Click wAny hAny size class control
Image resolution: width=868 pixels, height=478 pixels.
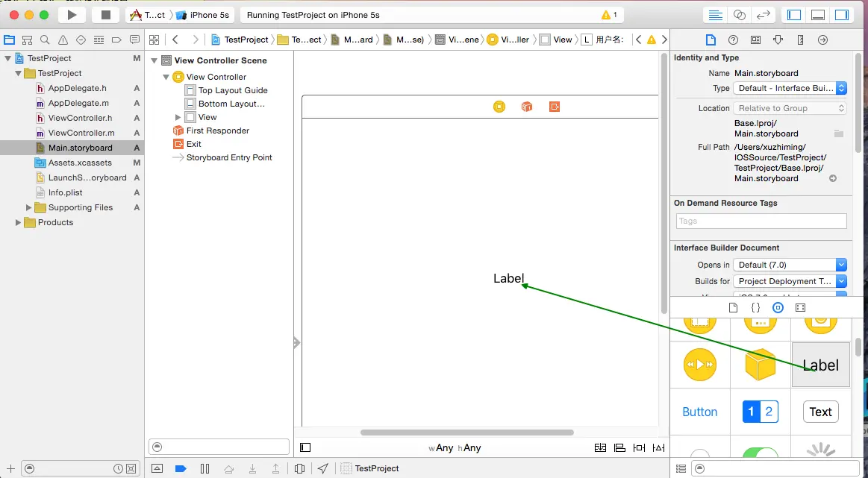(x=455, y=448)
